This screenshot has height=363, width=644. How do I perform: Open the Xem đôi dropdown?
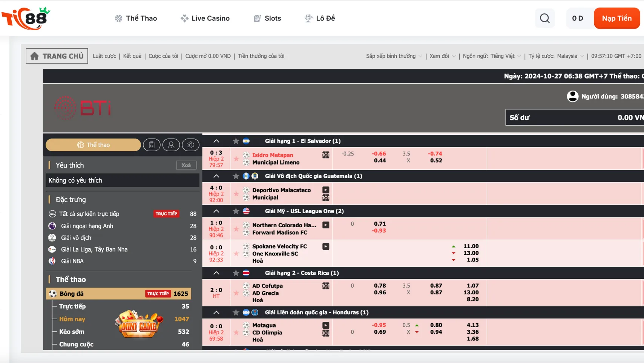(443, 56)
